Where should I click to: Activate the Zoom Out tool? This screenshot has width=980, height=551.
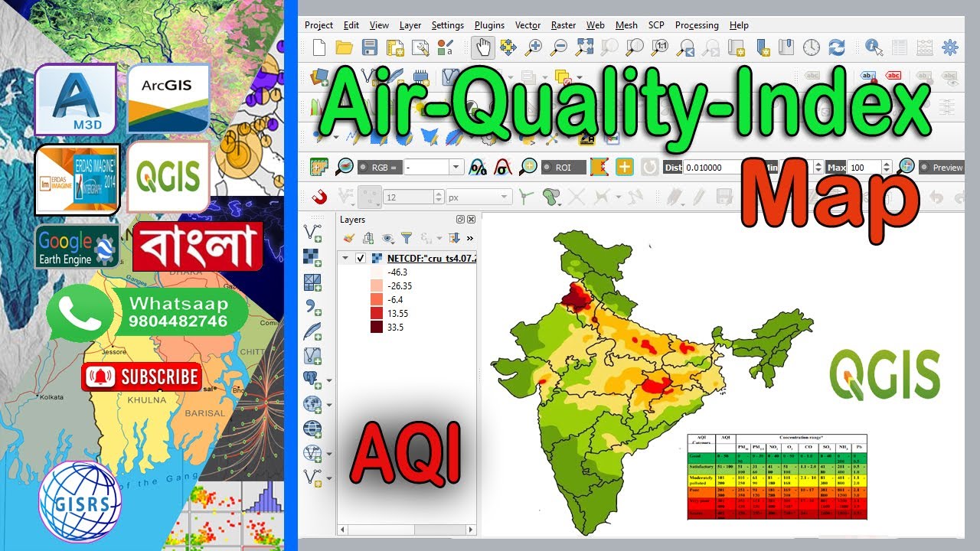pos(559,47)
